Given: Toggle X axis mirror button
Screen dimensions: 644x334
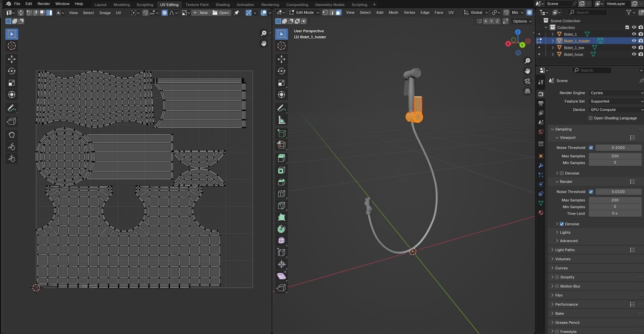Looking at the screenshot, I should pos(485,21).
